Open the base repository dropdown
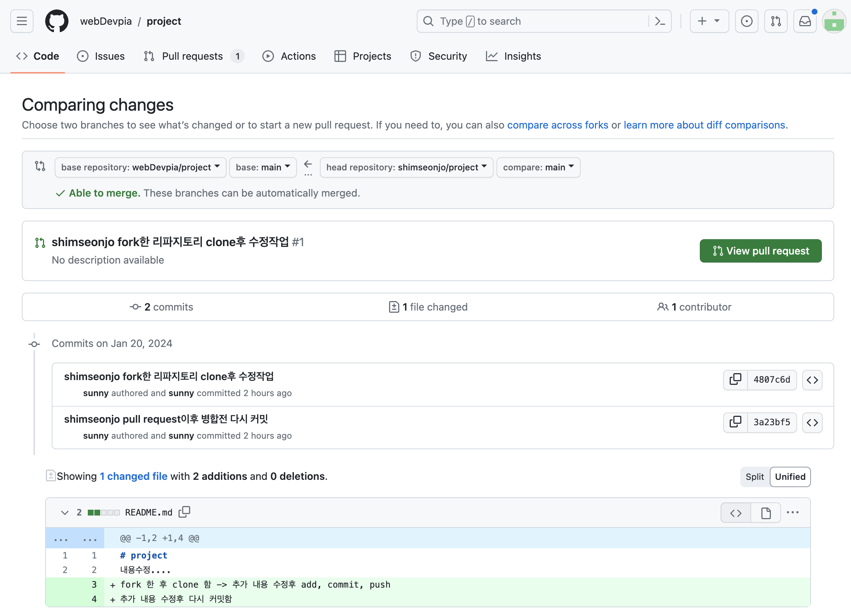 point(140,167)
